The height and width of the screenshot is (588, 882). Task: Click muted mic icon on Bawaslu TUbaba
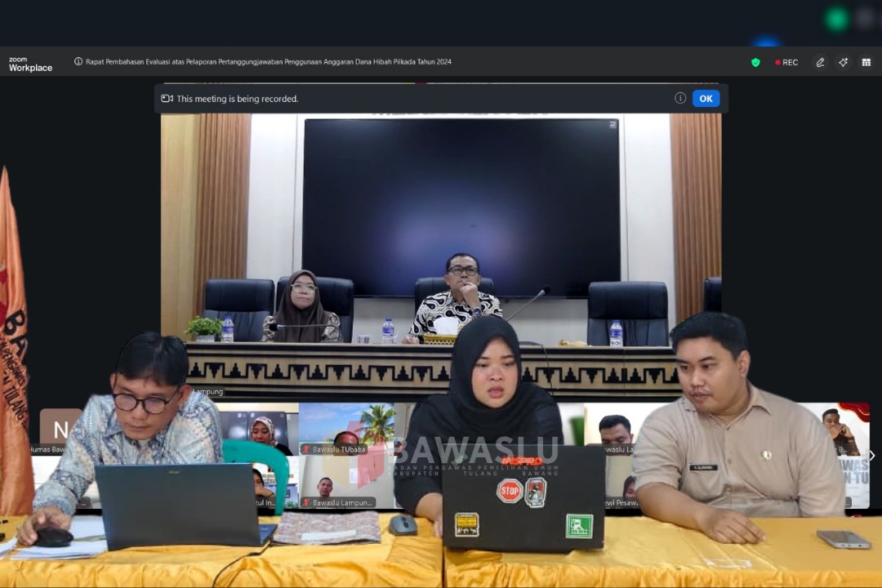(x=306, y=449)
